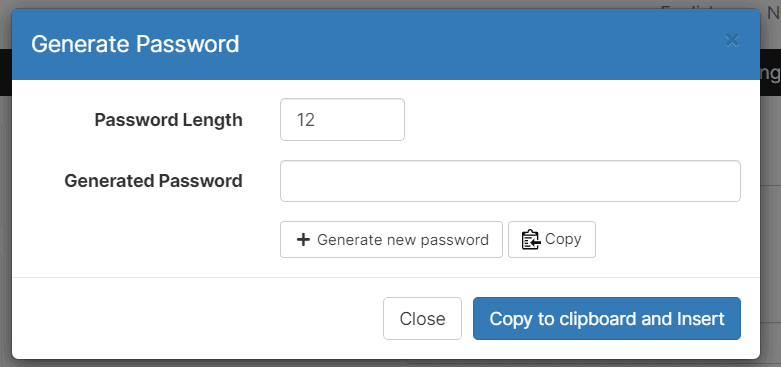Screen dimensions: 781x367
Task: Copy the generated password
Action: (551, 240)
